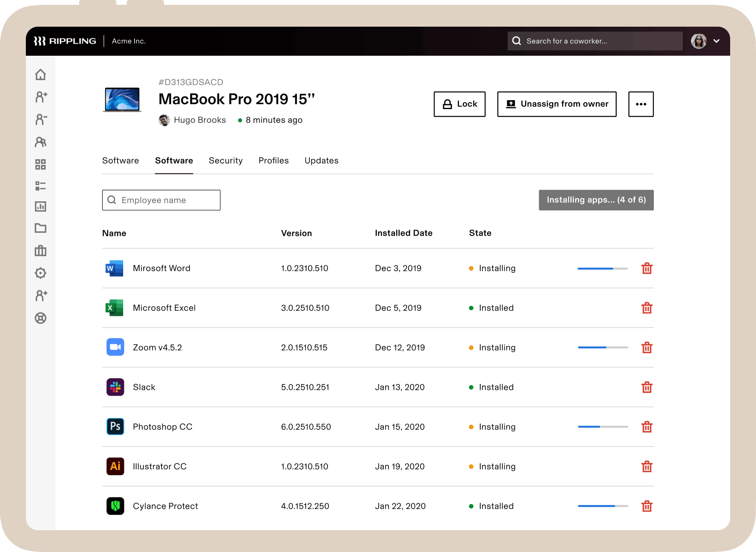Click the remove person sidebar icon
This screenshot has height=552, width=756.
tap(41, 120)
